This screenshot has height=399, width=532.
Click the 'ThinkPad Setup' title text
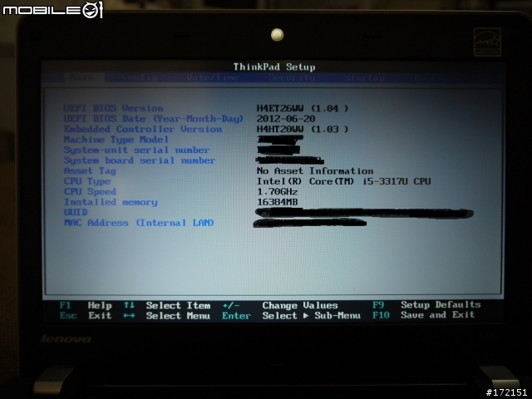tap(274, 66)
